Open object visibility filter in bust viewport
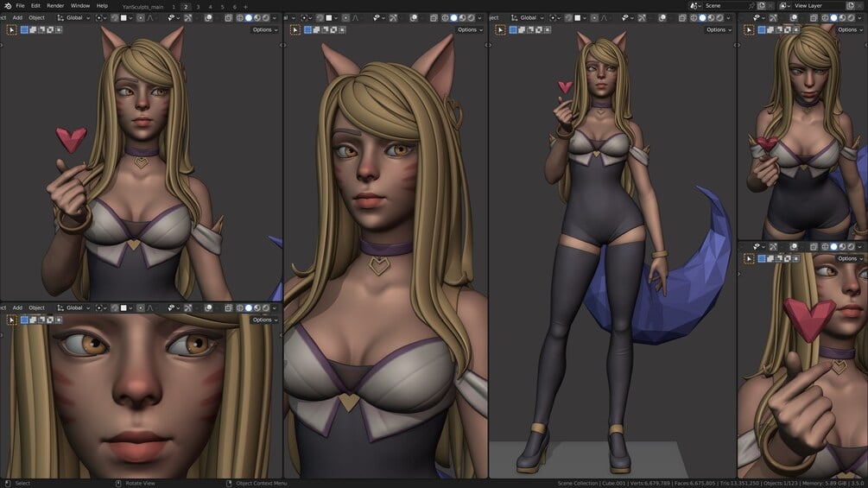Viewport: 868px width, 488px height. tap(174, 17)
